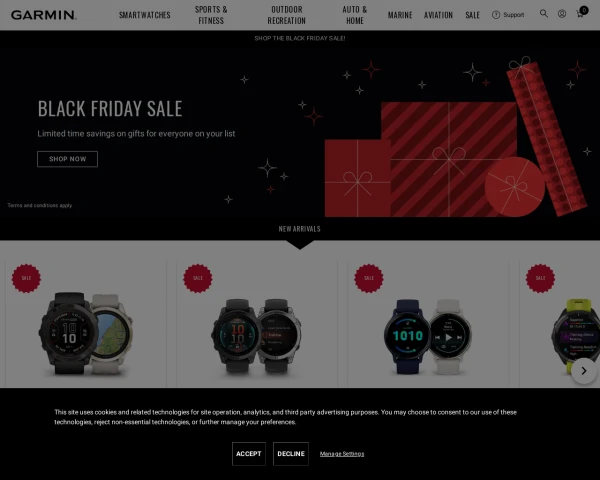Expand the Auto & Home menu
Image resolution: width=600 pixels, height=480 pixels.
click(355, 15)
